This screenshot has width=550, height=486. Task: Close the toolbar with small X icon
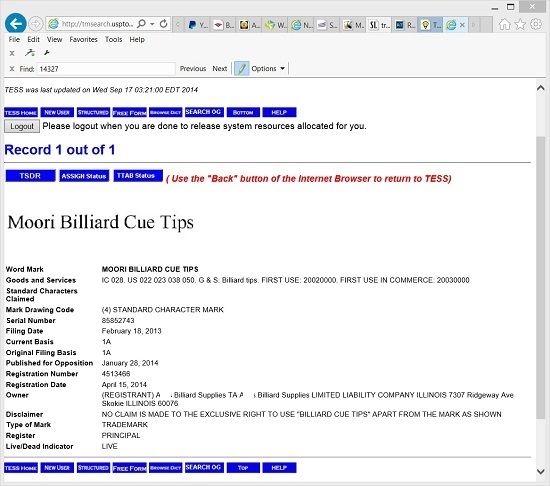(12, 53)
